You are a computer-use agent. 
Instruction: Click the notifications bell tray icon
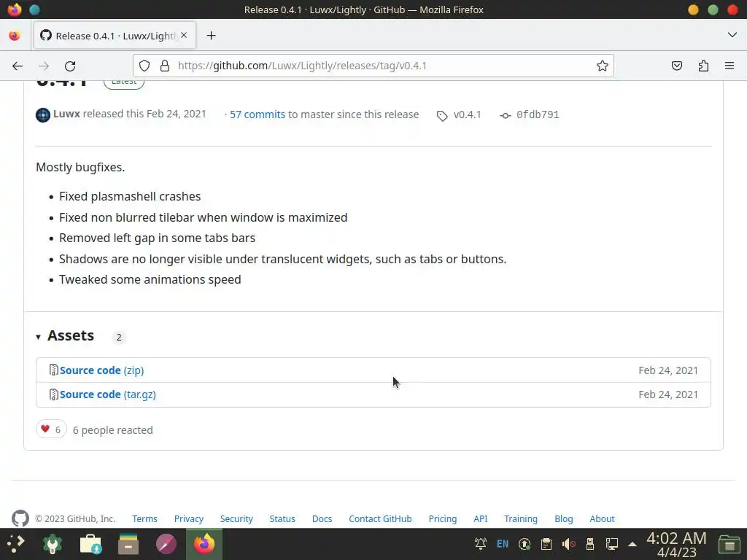click(481, 543)
